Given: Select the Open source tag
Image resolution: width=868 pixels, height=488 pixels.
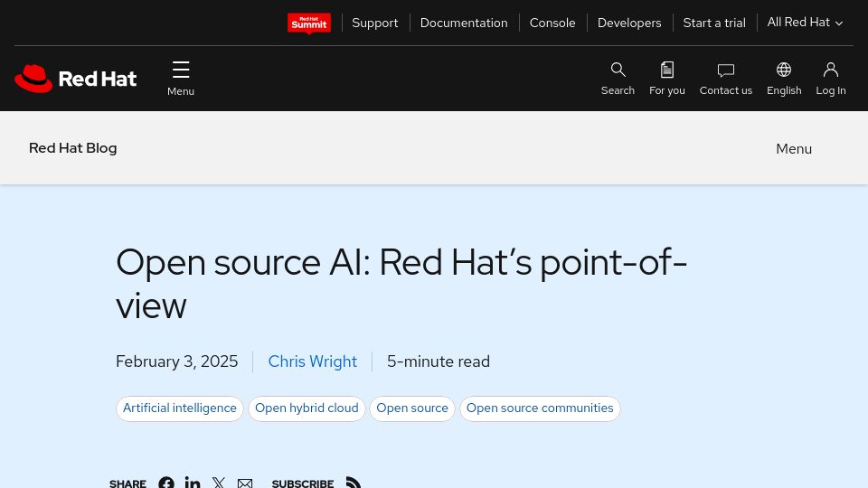Looking at the screenshot, I should pos(412,408).
